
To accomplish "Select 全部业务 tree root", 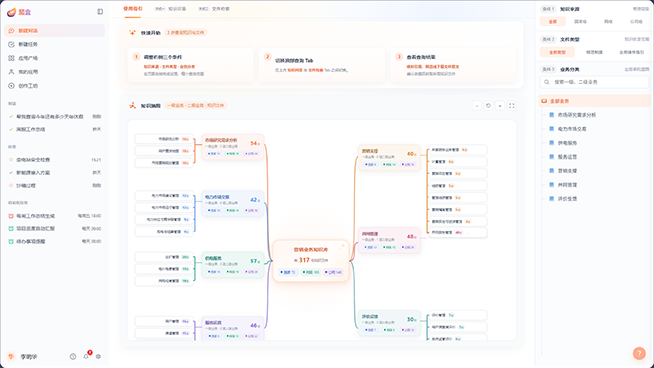I will coord(594,101).
